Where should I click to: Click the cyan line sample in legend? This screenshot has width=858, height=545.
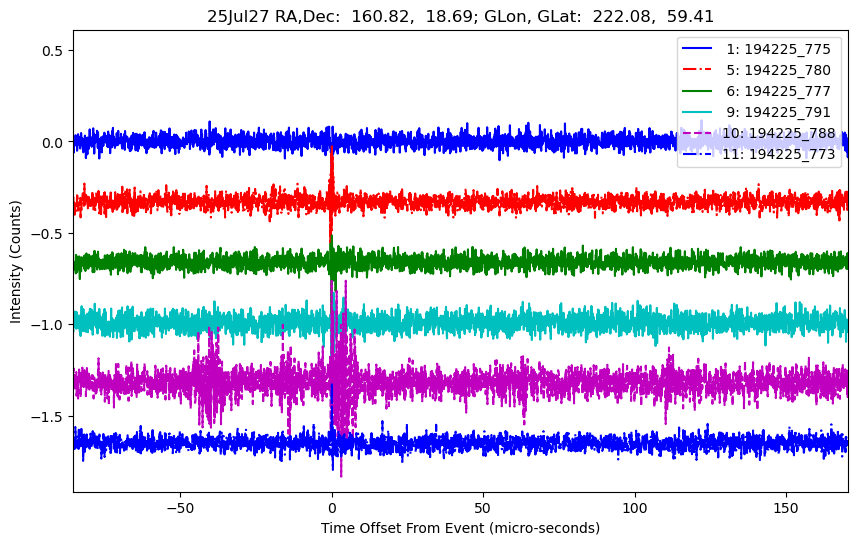(697, 112)
